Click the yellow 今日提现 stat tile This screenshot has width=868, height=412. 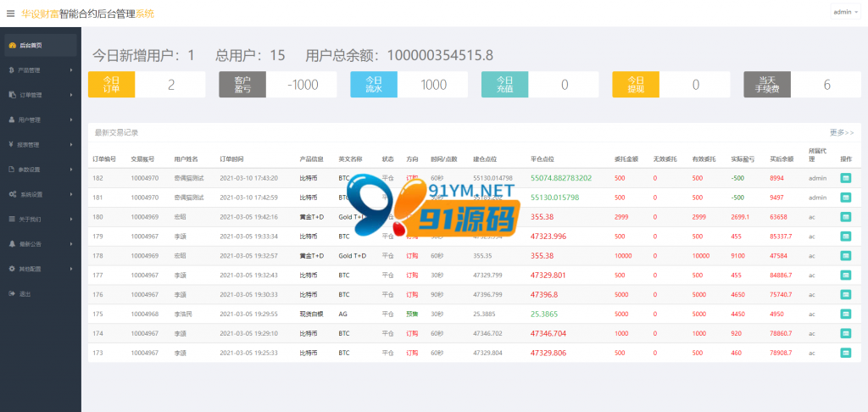click(636, 85)
